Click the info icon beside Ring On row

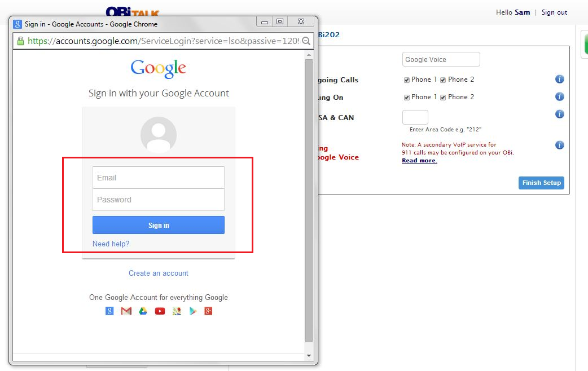click(559, 96)
